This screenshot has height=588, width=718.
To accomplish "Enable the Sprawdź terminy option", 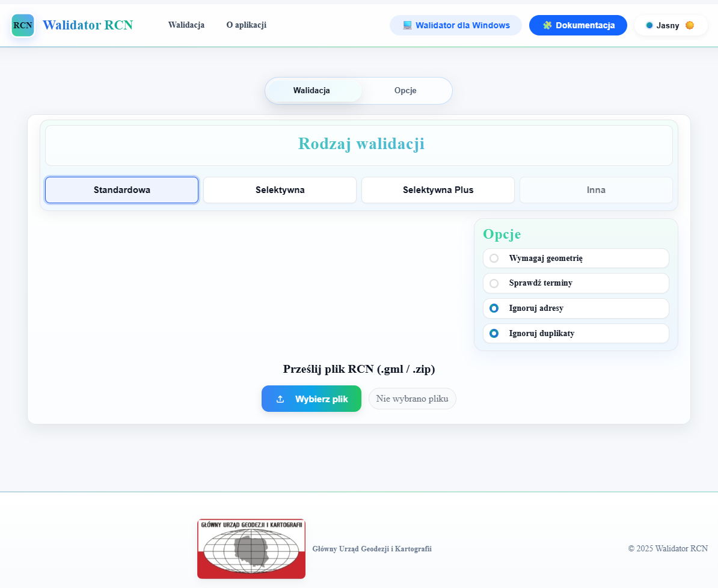I will tap(494, 283).
